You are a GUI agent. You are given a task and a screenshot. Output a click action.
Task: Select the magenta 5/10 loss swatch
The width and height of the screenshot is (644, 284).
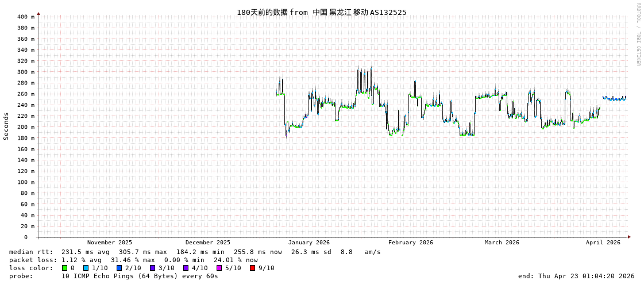tap(219, 268)
